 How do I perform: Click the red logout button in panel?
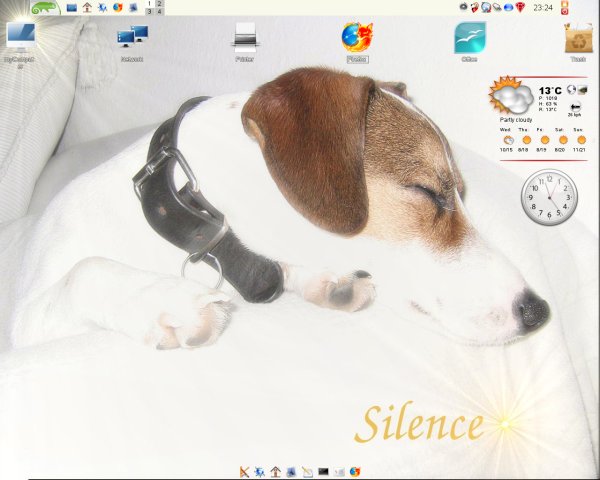pos(564,11)
